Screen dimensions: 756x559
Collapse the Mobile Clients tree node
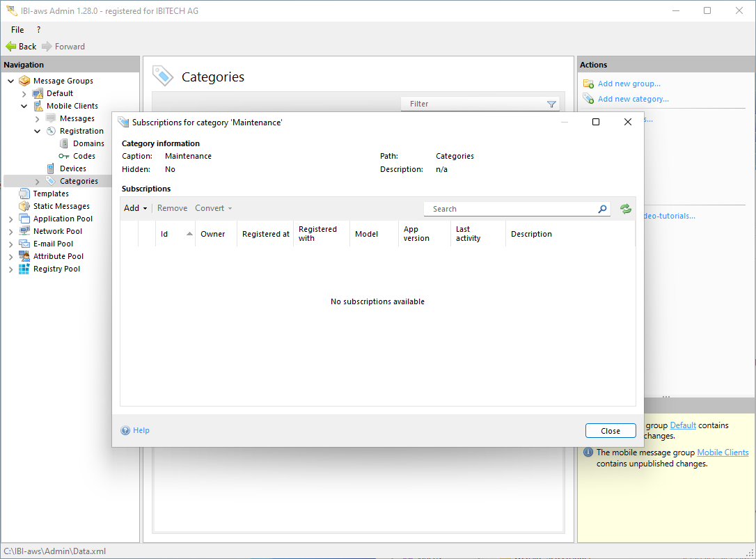pyautogui.click(x=24, y=106)
